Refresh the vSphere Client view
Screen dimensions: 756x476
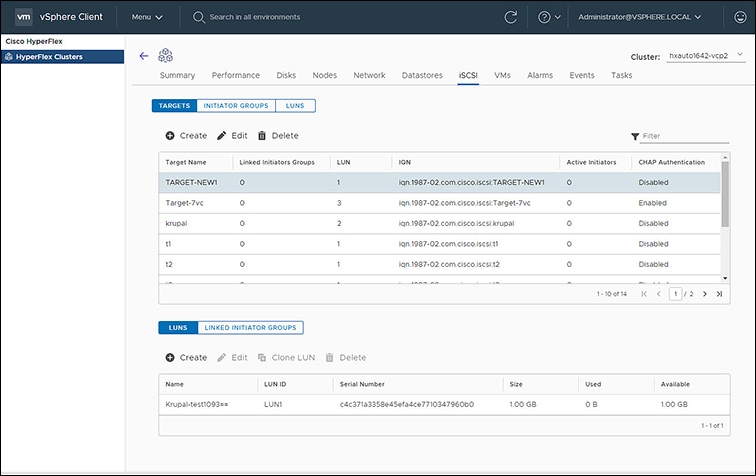click(x=510, y=17)
